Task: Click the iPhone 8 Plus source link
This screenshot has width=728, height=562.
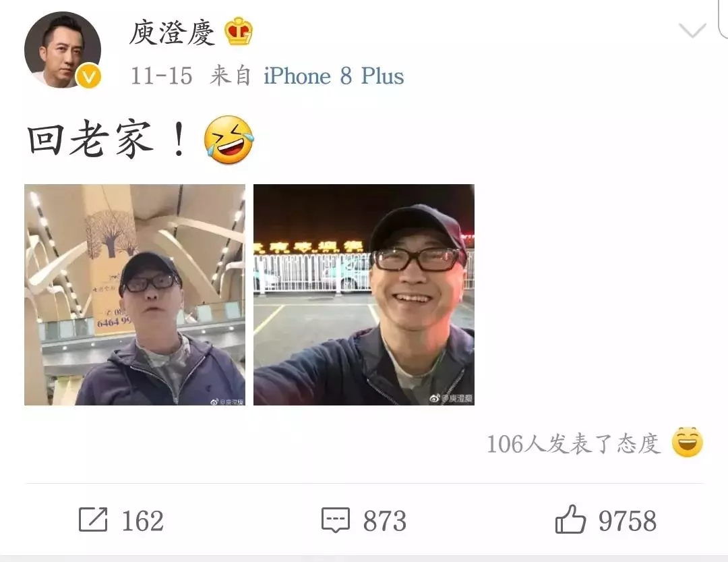Action: 334,76
